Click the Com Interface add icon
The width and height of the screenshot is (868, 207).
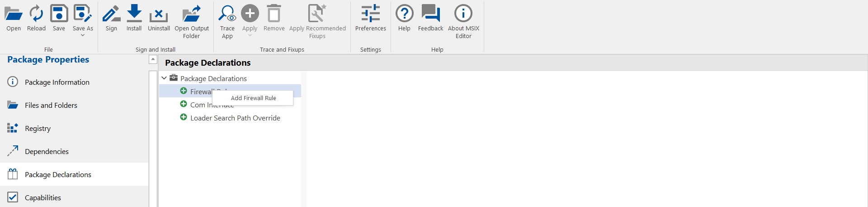pos(184,104)
